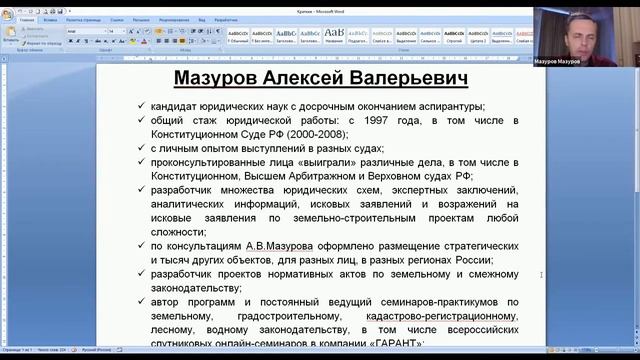Image resolution: width=640 pixels, height=360 pixels.
Task: Click the heading Мазуров Алексей Валерьевич
Action: 321,78
